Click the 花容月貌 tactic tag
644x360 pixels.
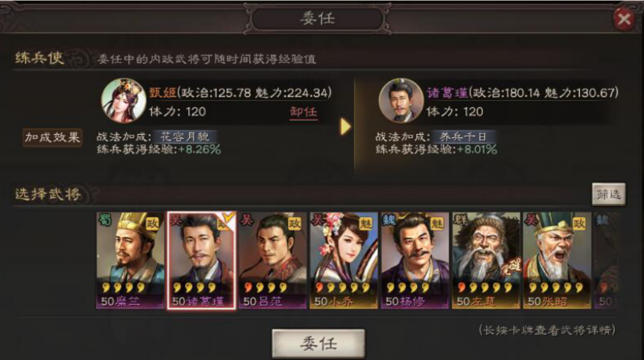pos(185,137)
